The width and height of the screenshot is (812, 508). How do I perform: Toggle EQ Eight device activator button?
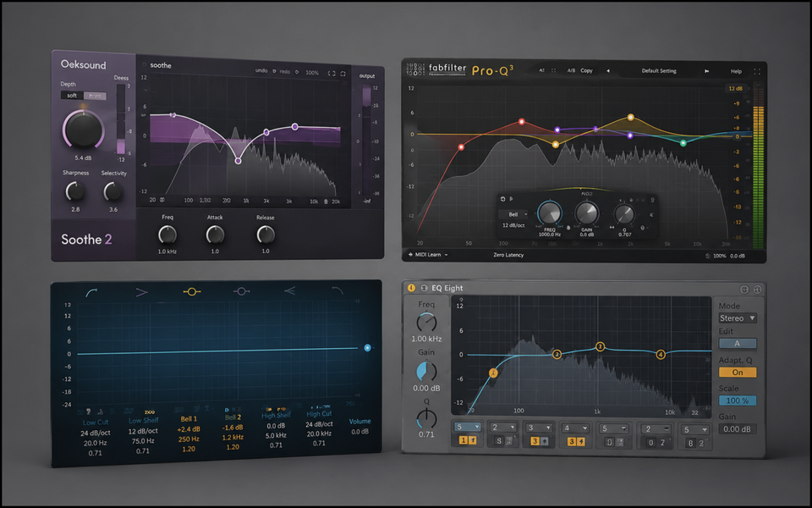click(x=411, y=288)
